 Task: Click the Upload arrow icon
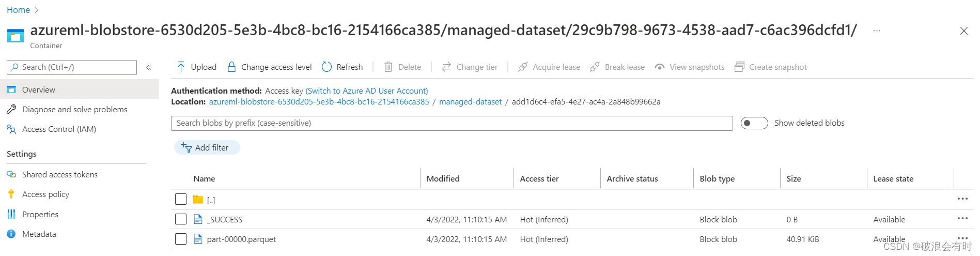181,67
